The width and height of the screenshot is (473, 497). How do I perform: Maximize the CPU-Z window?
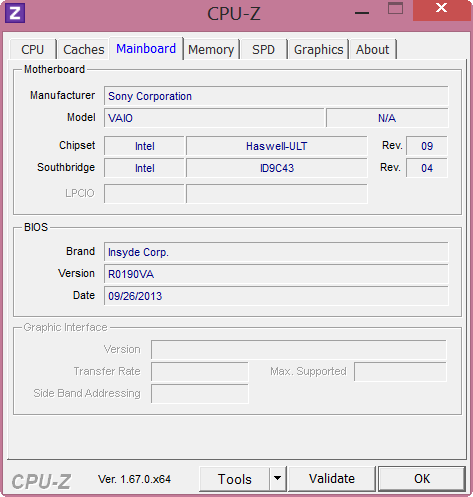[395, 8]
